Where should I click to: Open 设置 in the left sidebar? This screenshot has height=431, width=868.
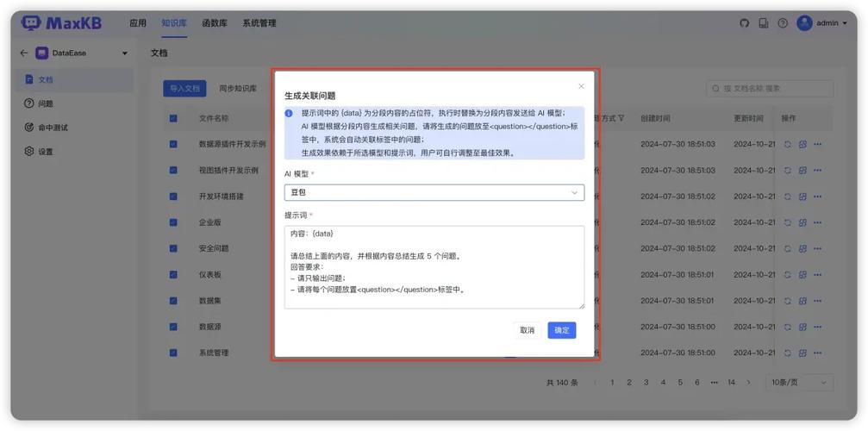coord(74,151)
